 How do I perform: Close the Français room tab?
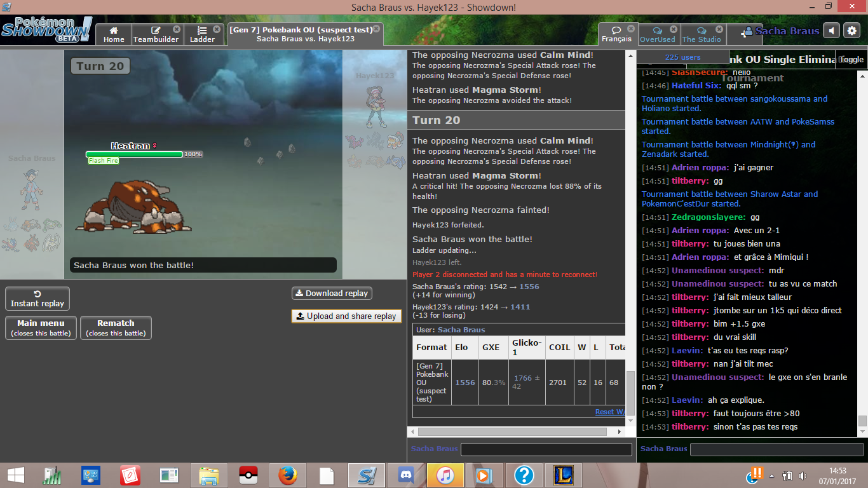pyautogui.click(x=631, y=29)
